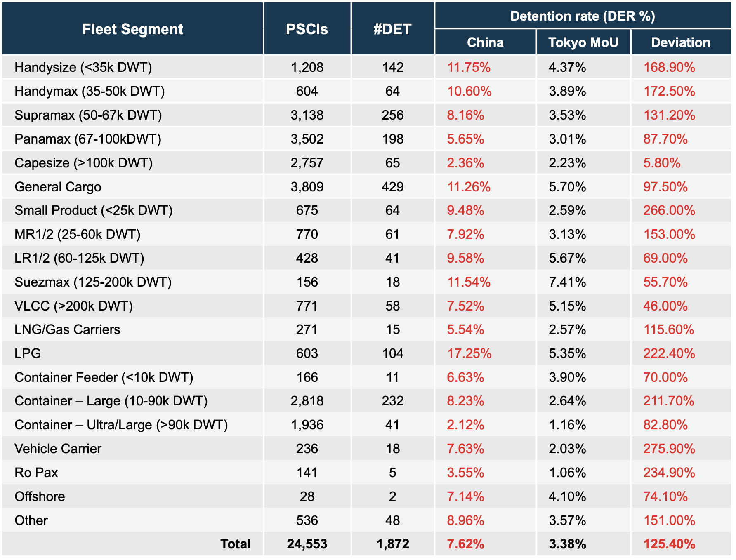The image size is (736, 560).
Task: Select the LPG China rate 17.25% cell
Action: (x=469, y=353)
